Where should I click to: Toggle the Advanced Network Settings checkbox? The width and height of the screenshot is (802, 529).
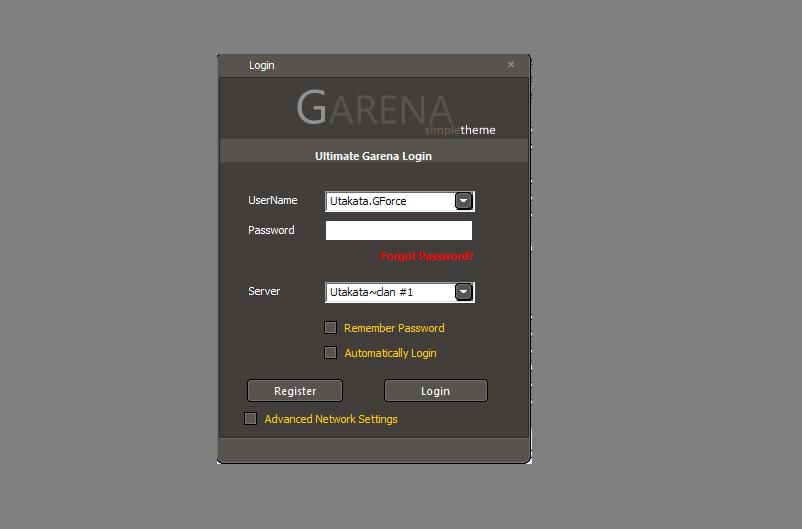pyautogui.click(x=251, y=419)
